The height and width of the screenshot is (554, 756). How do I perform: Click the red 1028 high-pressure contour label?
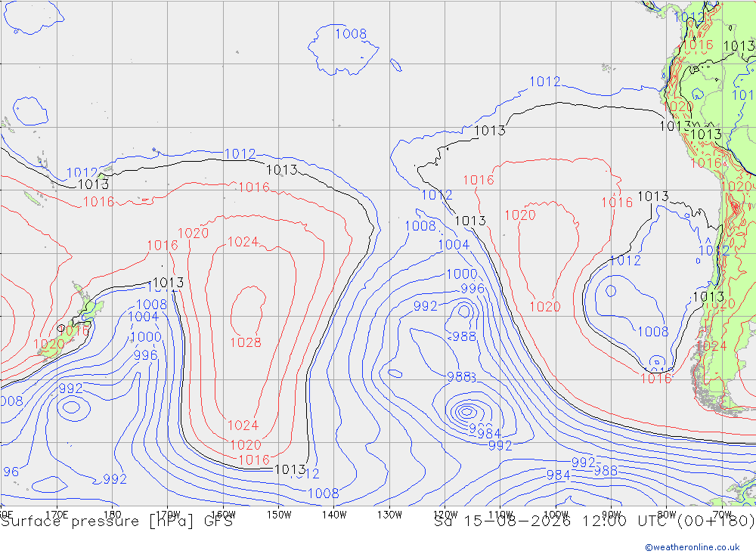pos(246,342)
